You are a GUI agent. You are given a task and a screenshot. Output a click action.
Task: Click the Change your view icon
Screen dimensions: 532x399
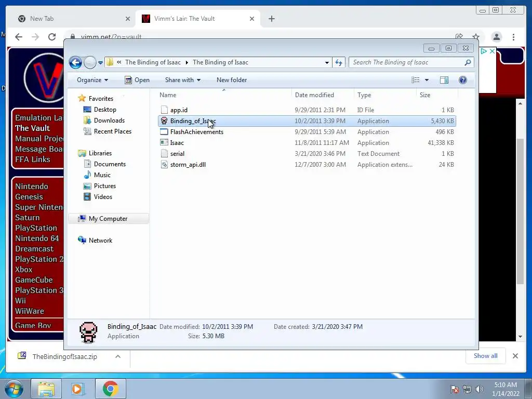pos(416,80)
